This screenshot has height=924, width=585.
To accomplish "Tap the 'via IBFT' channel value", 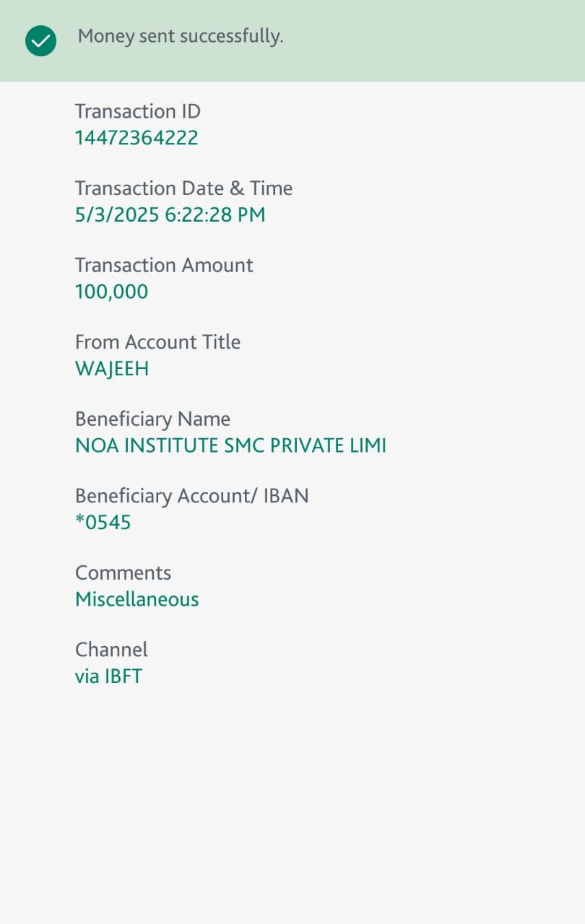I will pos(108,676).
